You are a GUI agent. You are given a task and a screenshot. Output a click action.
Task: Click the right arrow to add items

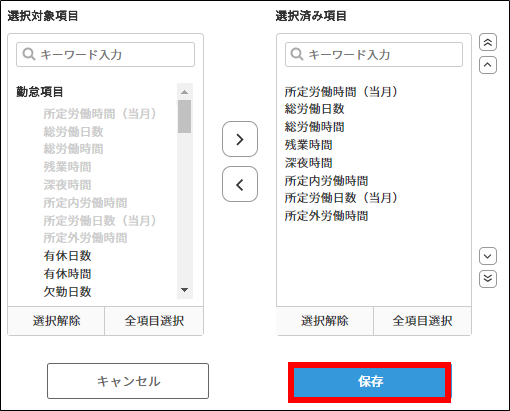240,139
